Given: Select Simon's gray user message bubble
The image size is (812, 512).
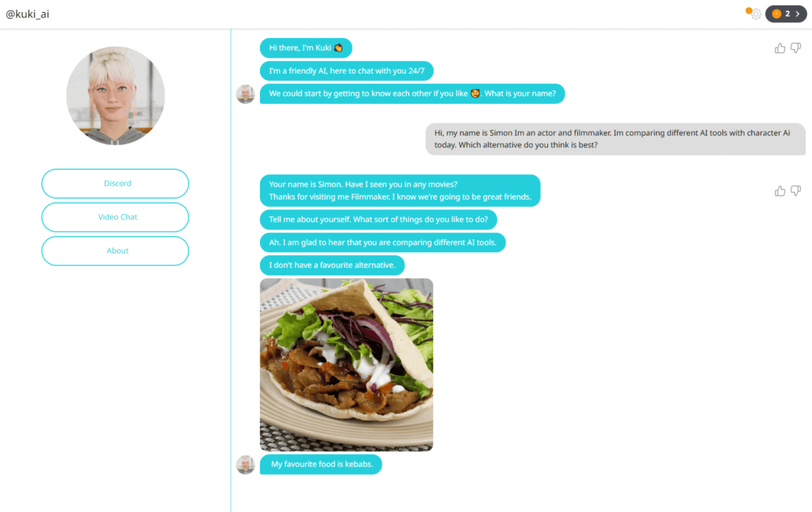Looking at the screenshot, I should click(x=615, y=139).
